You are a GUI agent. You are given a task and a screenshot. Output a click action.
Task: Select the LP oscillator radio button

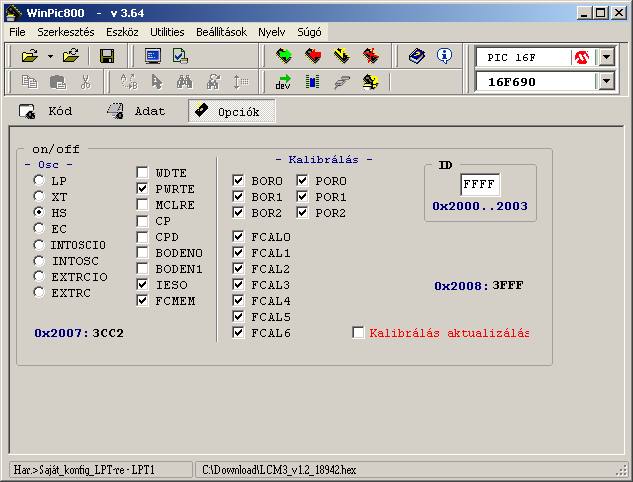[x=39, y=180]
